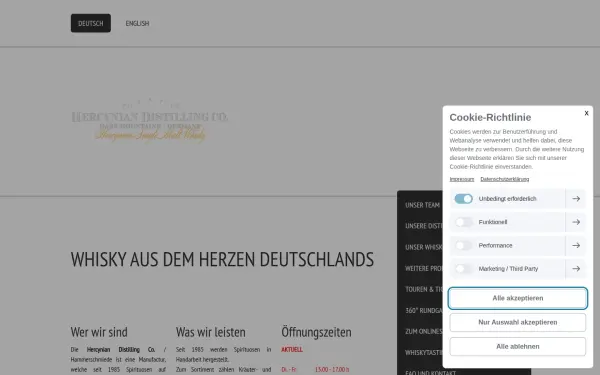Close the Cookie-Richtlinie dialog with the X
Screen dimensions: 600x375
coord(586,113)
